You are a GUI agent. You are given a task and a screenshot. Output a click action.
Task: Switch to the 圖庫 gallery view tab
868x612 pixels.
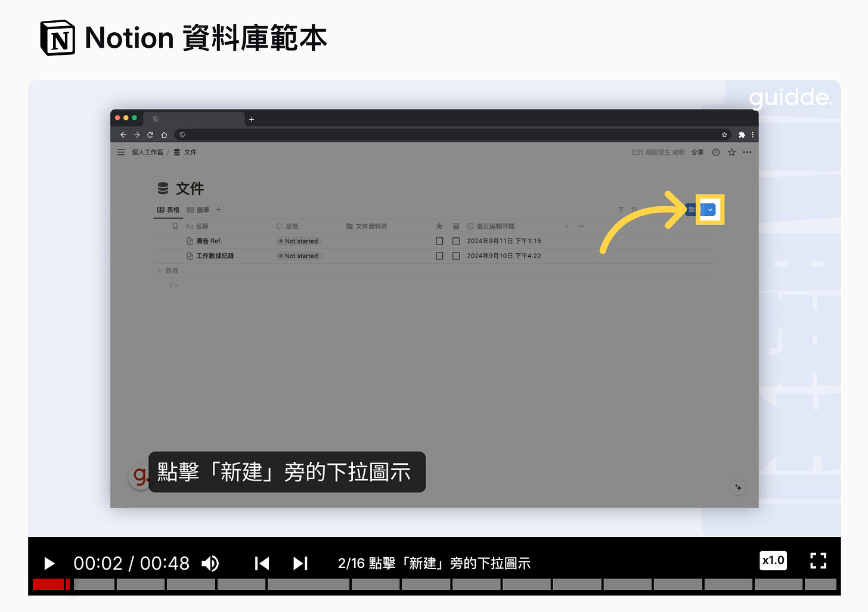click(198, 210)
